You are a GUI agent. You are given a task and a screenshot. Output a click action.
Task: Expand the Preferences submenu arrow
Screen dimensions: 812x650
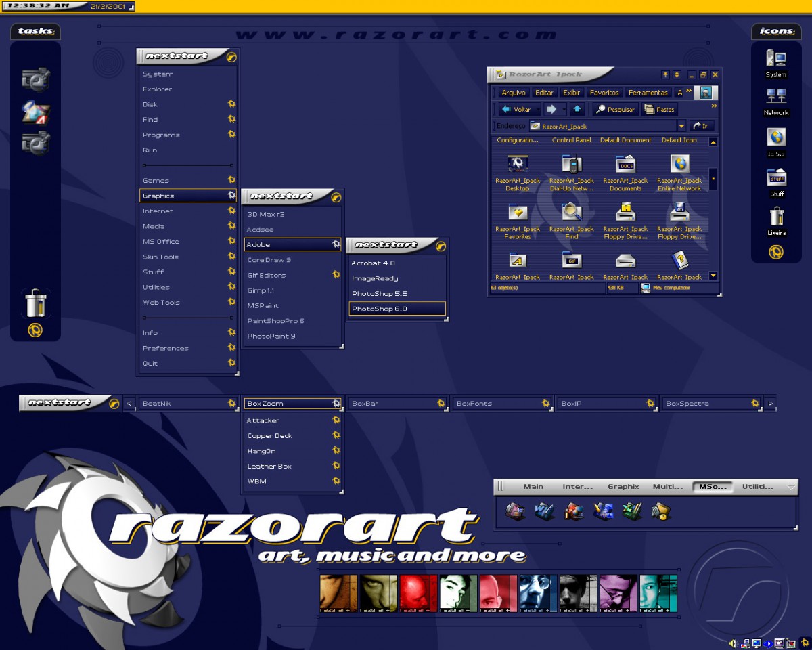231,348
